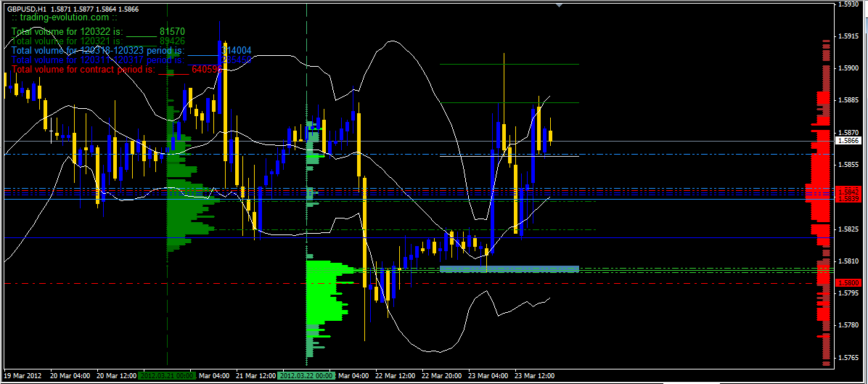Click the red volume value 640596

coord(207,70)
